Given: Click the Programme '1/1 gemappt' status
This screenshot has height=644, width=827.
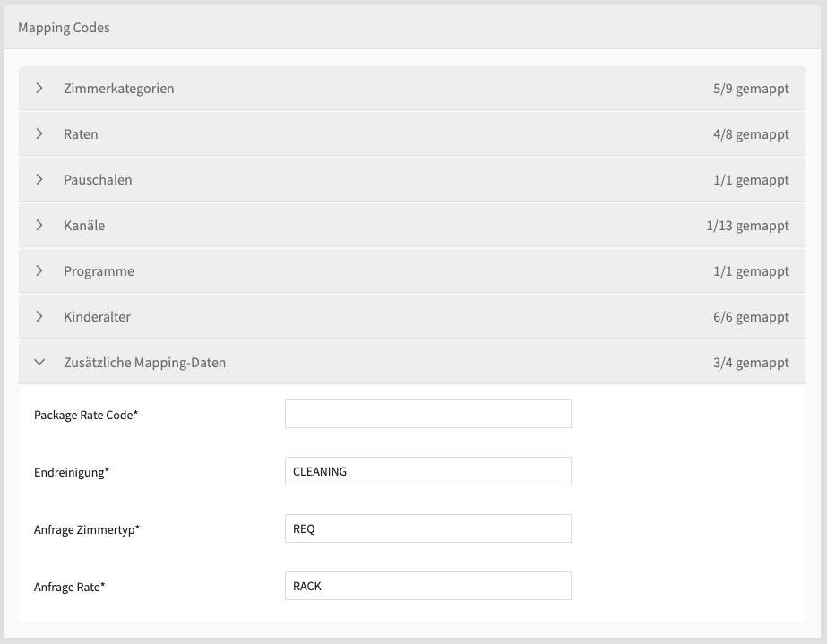Looking at the screenshot, I should 751,271.
